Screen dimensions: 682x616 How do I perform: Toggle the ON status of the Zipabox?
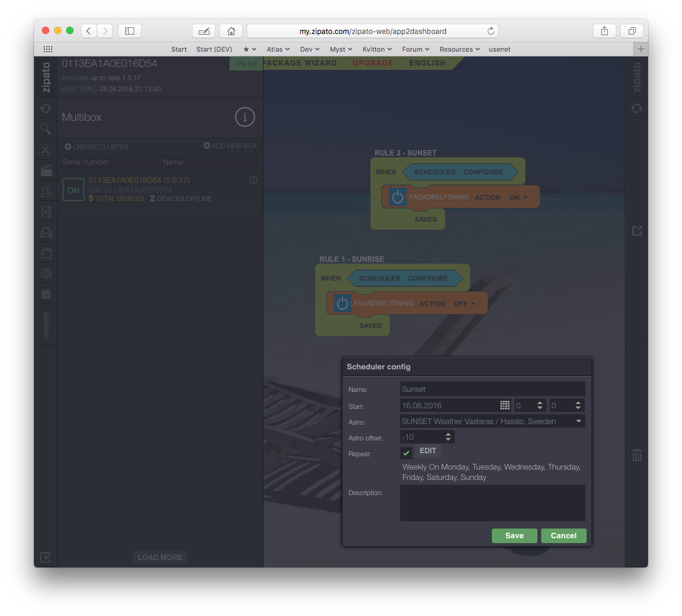[x=73, y=190]
